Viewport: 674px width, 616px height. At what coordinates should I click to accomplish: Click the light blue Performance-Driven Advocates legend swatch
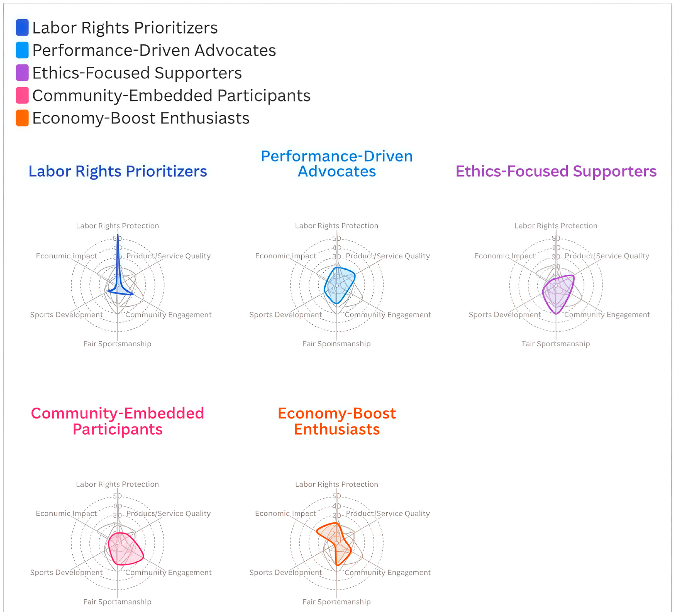coord(22,50)
